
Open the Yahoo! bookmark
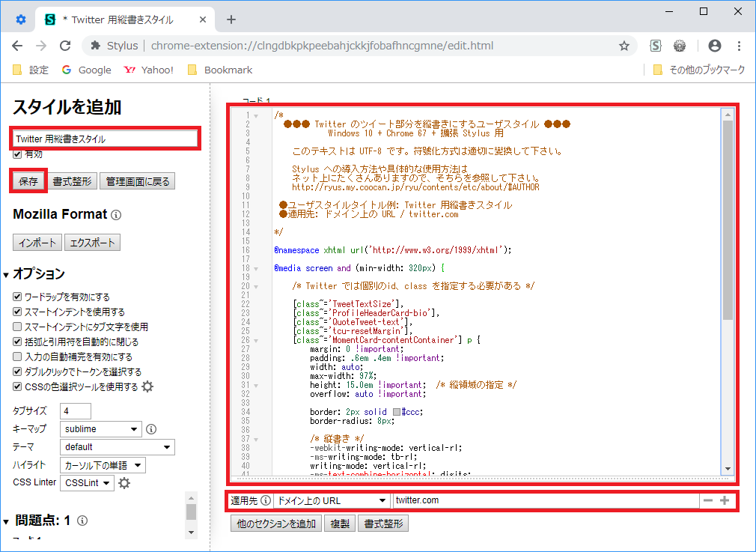(x=148, y=70)
